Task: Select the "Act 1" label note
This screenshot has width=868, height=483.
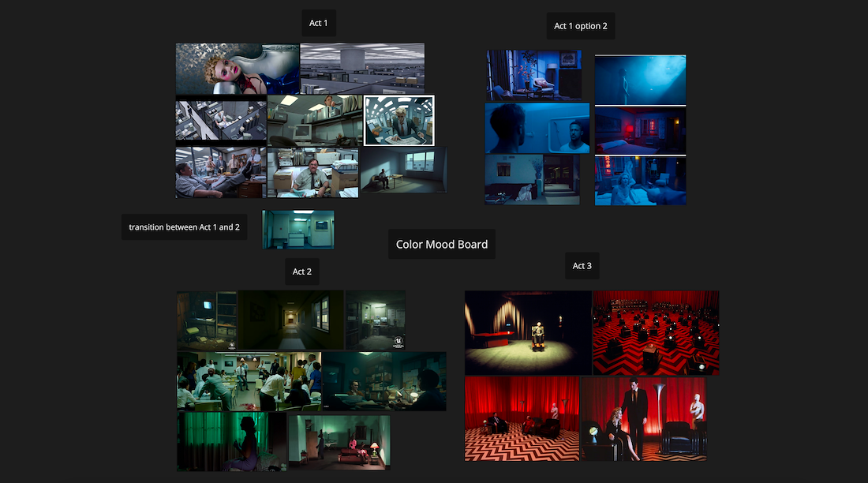Action: pyautogui.click(x=318, y=23)
